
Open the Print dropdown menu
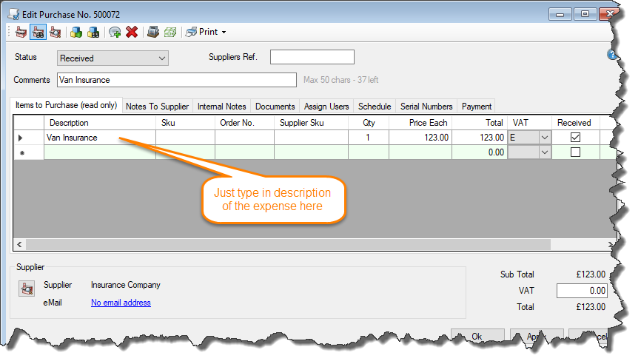point(207,32)
